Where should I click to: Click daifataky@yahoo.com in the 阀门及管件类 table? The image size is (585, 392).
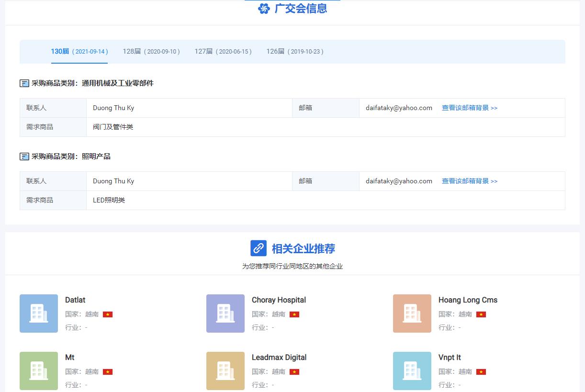[x=399, y=108]
